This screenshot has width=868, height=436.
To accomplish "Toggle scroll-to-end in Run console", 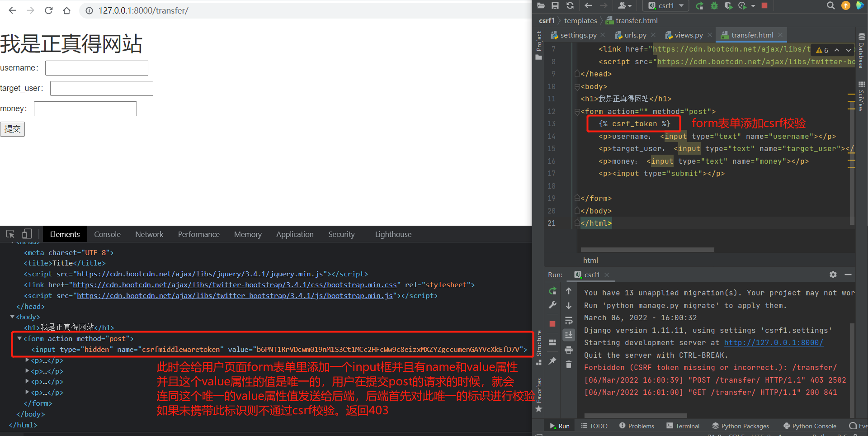I will (x=569, y=335).
